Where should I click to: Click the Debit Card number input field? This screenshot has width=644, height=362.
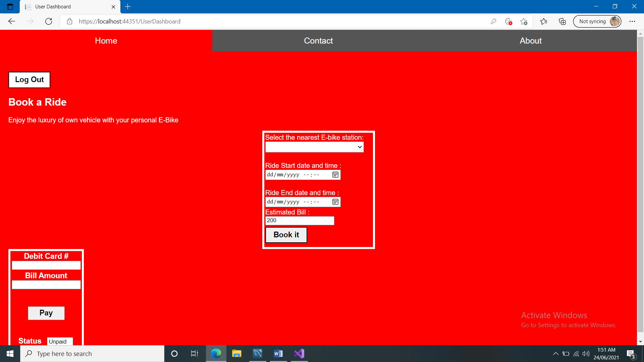46,265
